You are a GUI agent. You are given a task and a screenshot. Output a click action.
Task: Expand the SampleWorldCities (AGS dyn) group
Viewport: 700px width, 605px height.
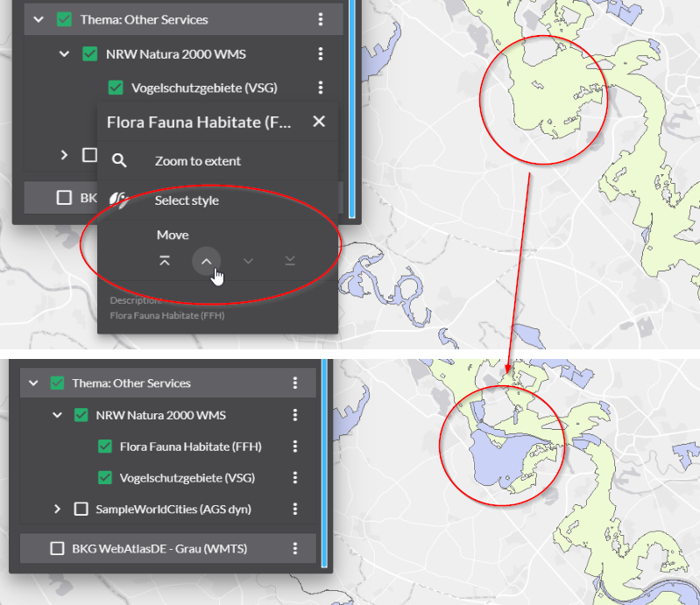(58, 509)
